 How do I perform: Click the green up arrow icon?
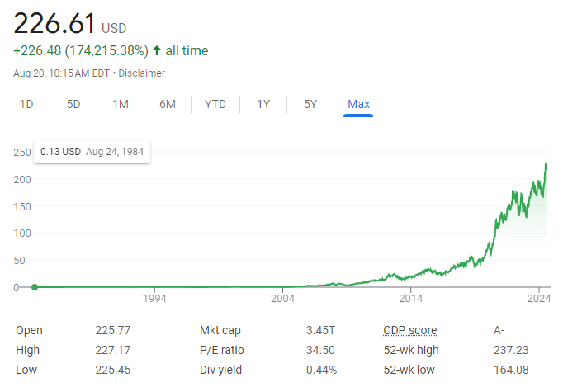[x=158, y=51]
